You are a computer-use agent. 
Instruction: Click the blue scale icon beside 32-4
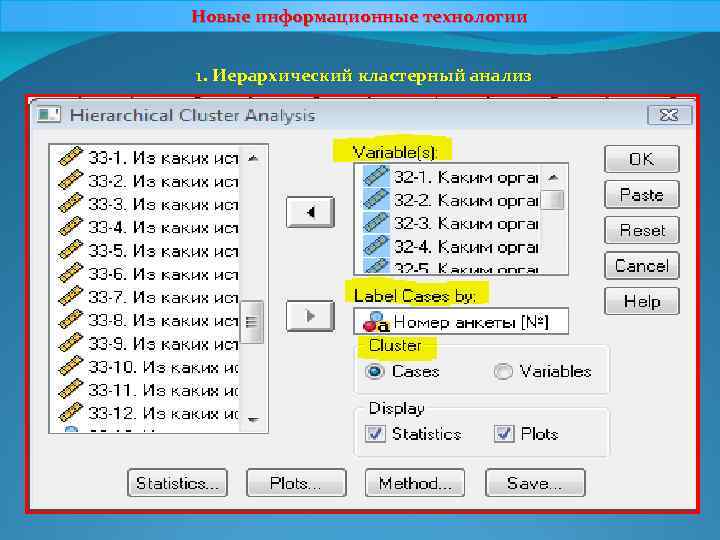(376, 246)
